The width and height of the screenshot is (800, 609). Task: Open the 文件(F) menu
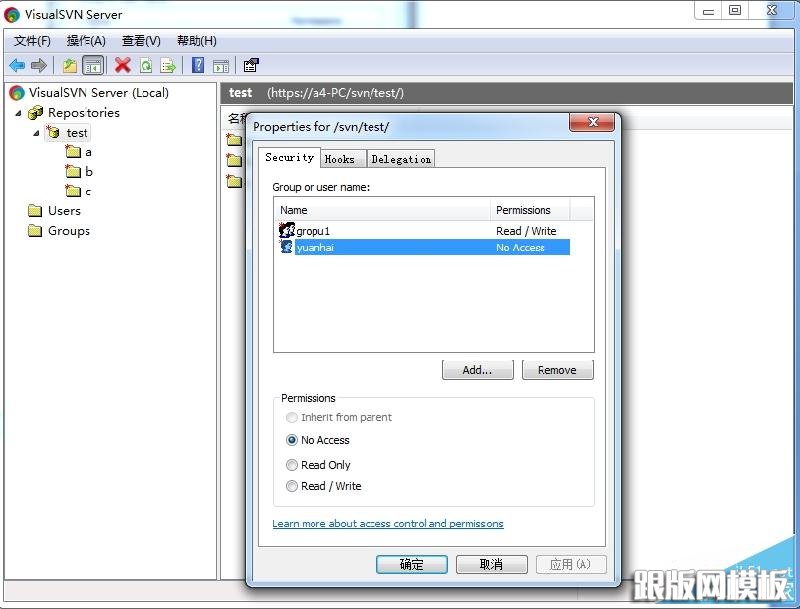pyautogui.click(x=32, y=41)
